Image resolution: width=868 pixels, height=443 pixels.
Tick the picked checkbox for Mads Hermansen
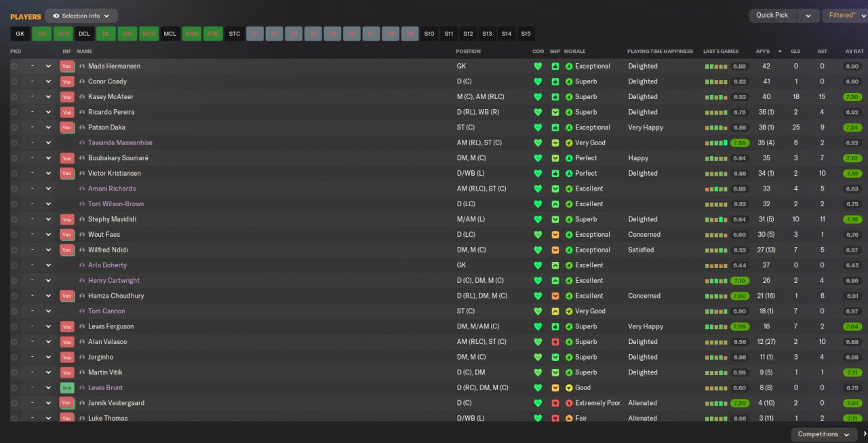pos(14,66)
